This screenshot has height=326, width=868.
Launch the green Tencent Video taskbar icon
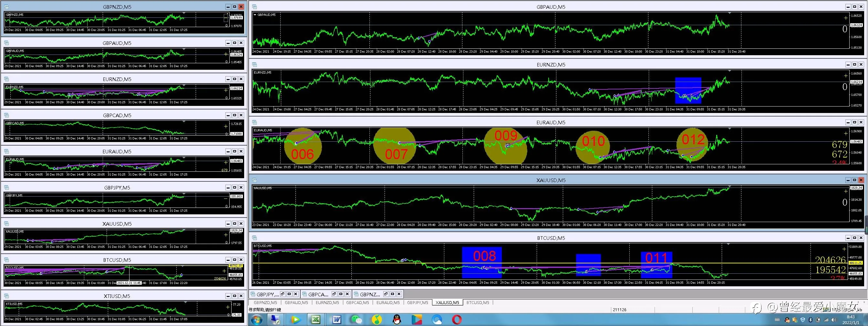(295, 320)
